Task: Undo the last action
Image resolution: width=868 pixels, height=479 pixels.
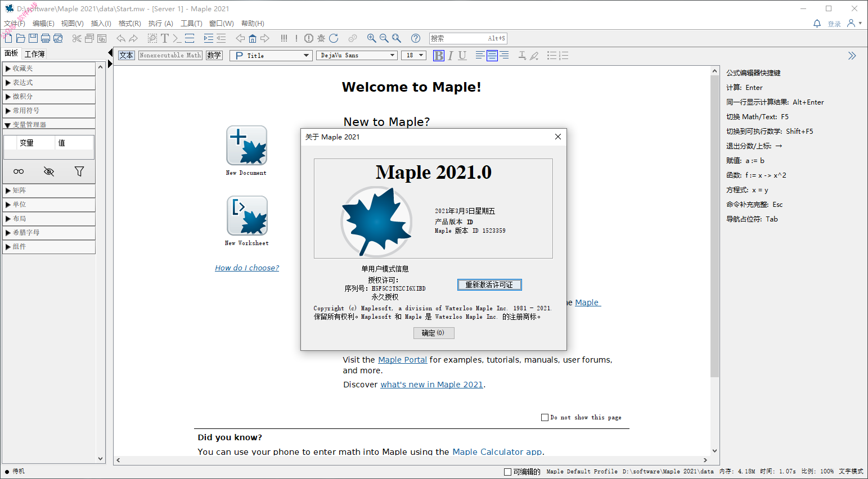Action: (x=121, y=38)
